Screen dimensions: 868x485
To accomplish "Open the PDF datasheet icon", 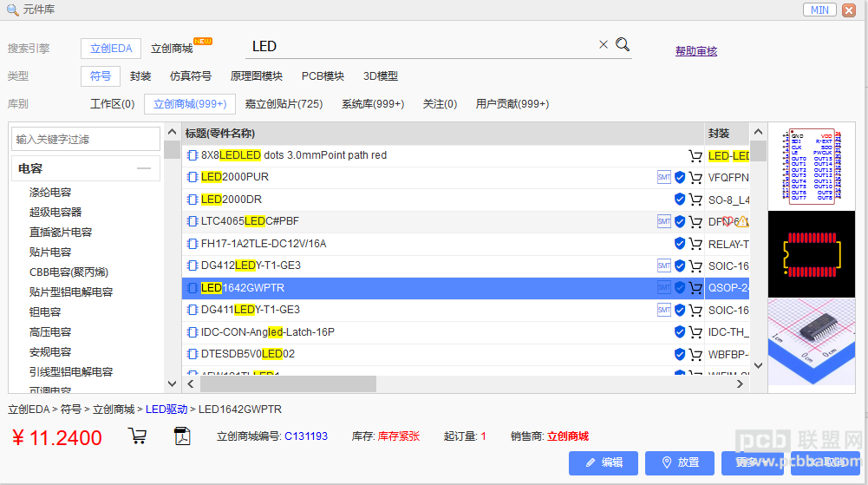I will pyautogui.click(x=182, y=436).
